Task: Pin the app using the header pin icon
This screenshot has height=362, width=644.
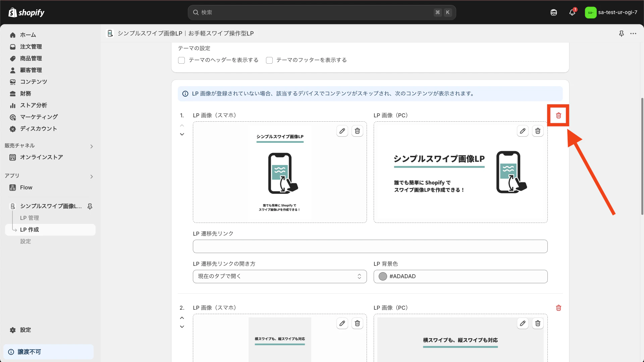Action: coord(621,34)
